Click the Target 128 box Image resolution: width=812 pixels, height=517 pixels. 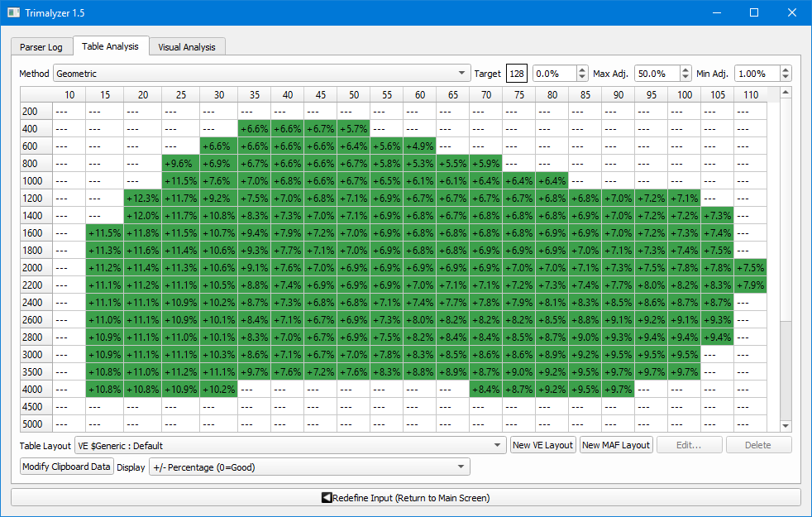click(517, 74)
